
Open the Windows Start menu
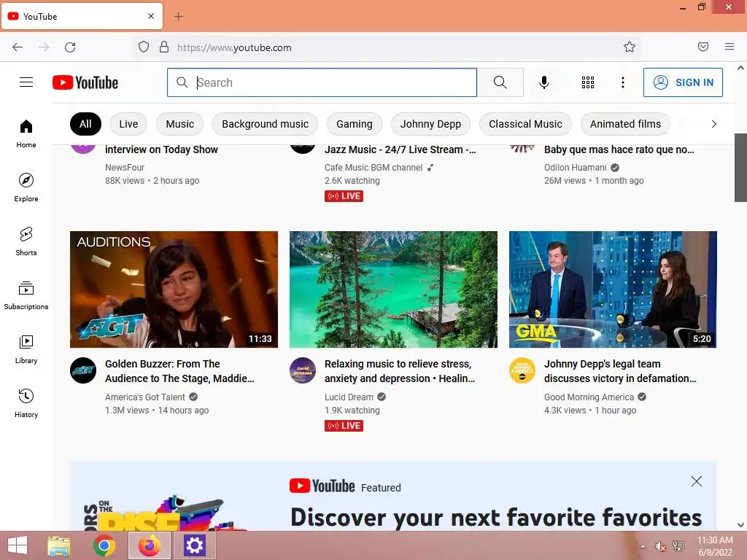coord(18,545)
